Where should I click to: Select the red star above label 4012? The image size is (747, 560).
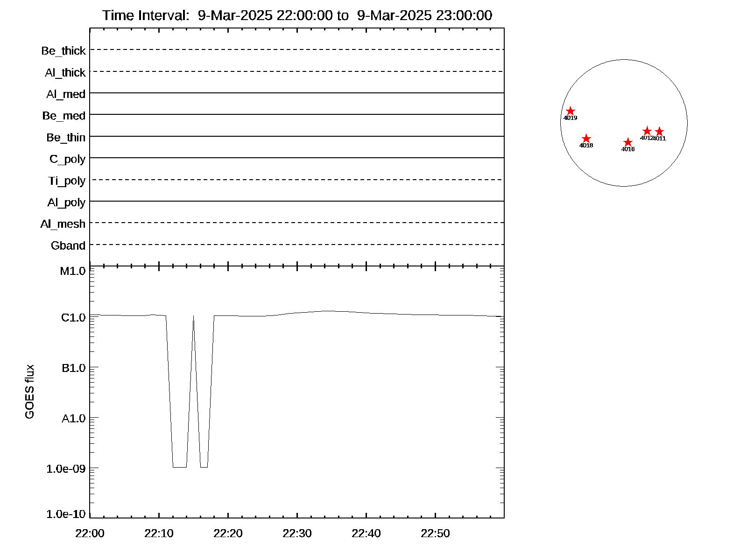click(647, 131)
